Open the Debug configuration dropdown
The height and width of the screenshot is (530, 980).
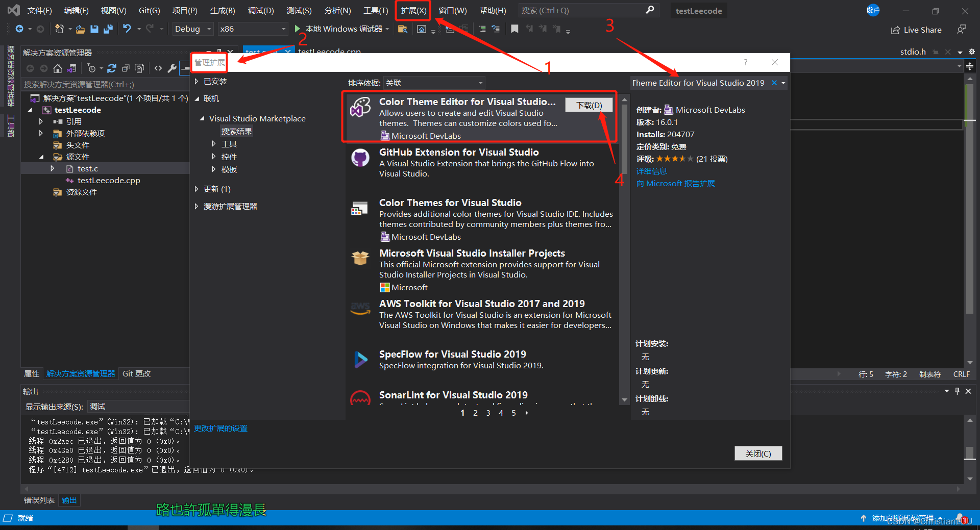click(x=192, y=29)
